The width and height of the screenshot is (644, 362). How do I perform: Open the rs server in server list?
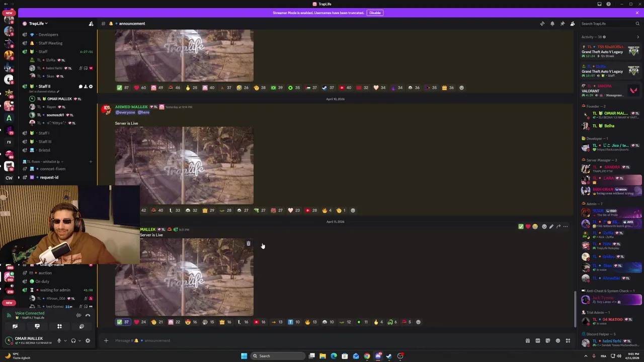pos(9,142)
